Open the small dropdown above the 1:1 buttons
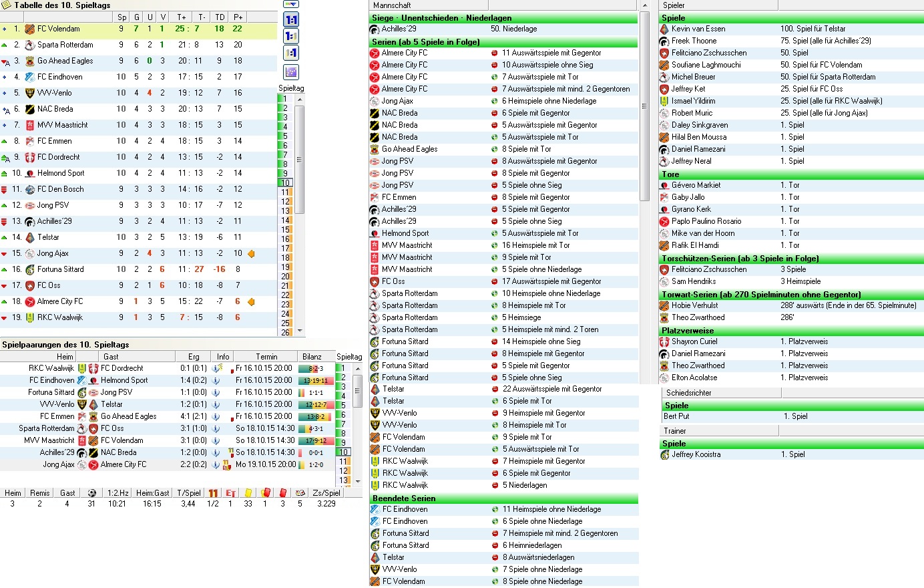 click(x=291, y=5)
